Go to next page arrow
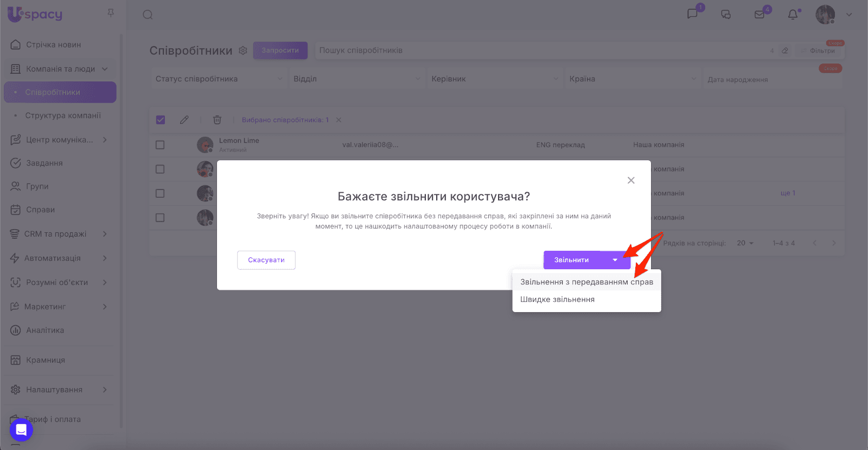Screen dimensions: 868x450 coord(834,243)
